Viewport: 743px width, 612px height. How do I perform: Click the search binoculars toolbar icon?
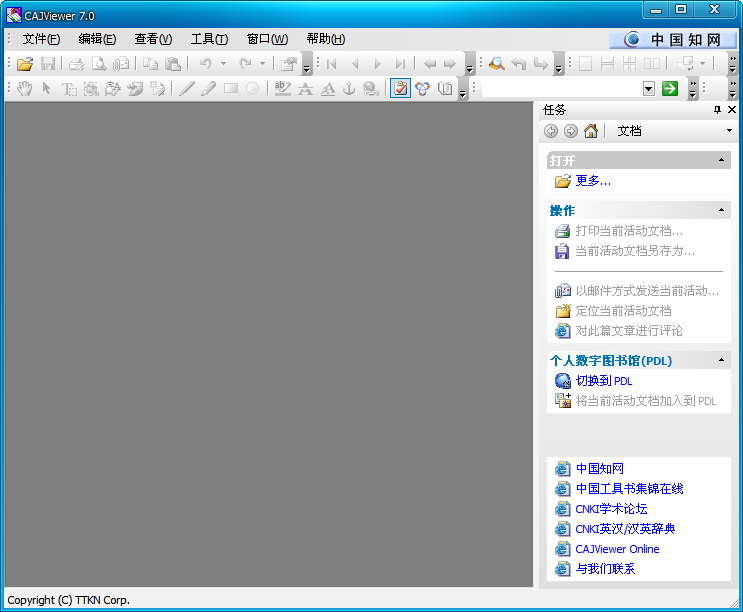point(496,64)
